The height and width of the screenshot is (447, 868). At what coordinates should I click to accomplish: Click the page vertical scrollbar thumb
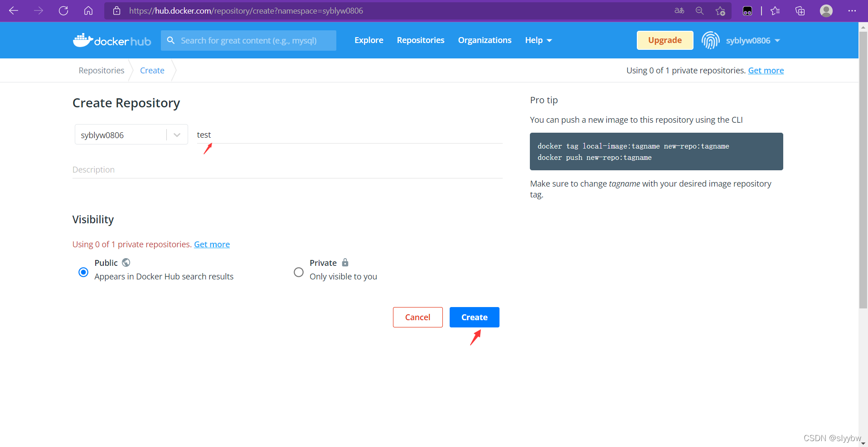863,170
